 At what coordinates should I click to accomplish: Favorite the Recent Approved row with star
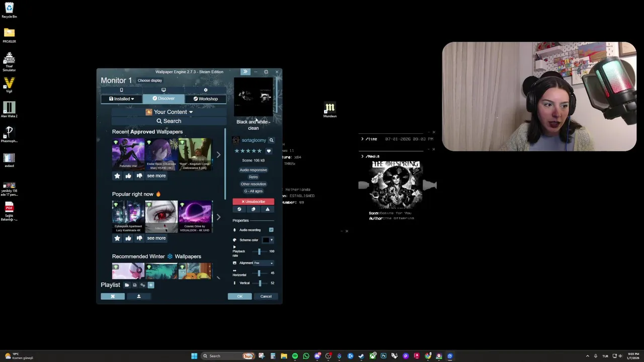coord(117,176)
